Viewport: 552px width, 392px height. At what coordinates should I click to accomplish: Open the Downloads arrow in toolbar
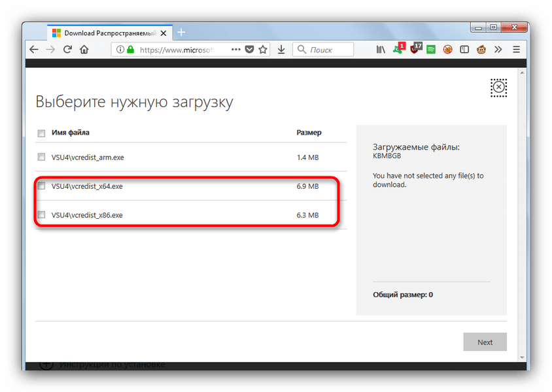point(281,50)
